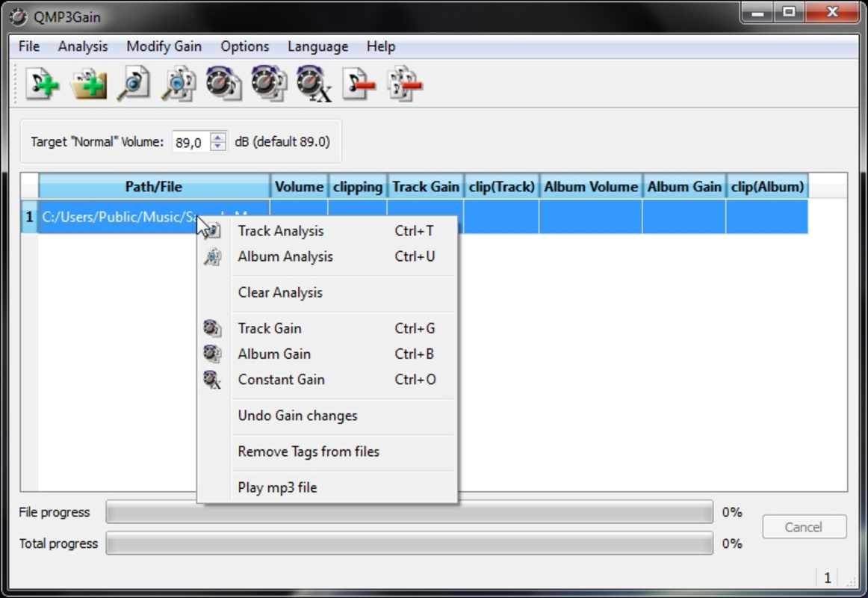Click the Cancel button
Viewport: 868px width, 598px height.
[804, 527]
